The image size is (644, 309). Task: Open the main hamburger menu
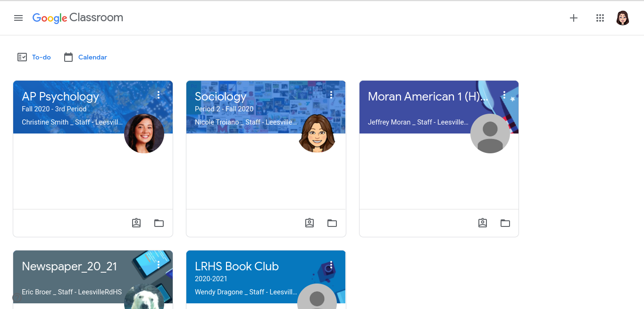tap(18, 18)
